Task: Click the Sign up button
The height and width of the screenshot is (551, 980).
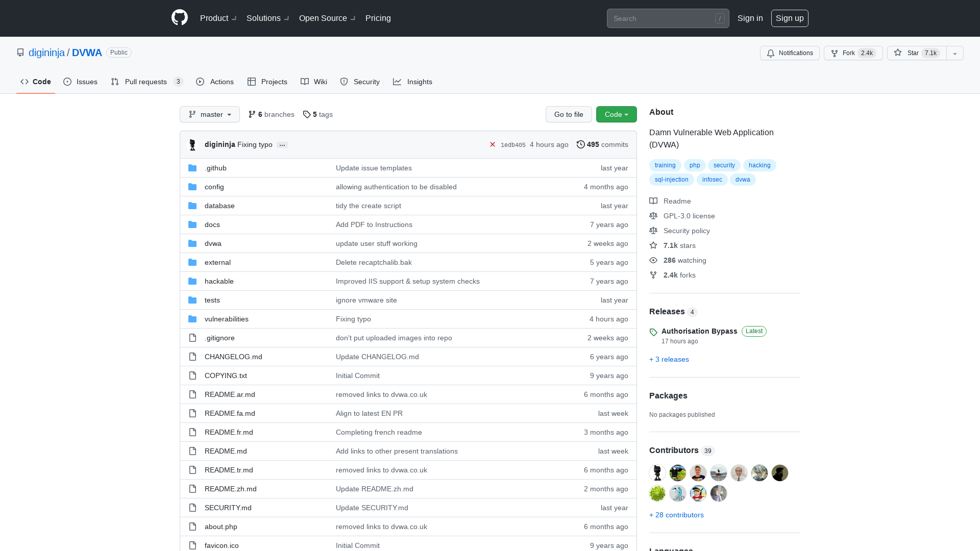Action: tap(790, 18)
